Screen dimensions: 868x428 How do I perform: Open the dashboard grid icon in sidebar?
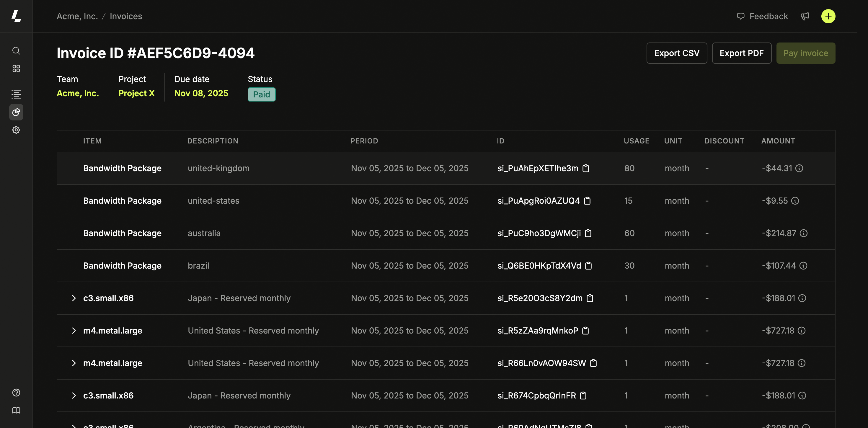[x=16, y=68]
